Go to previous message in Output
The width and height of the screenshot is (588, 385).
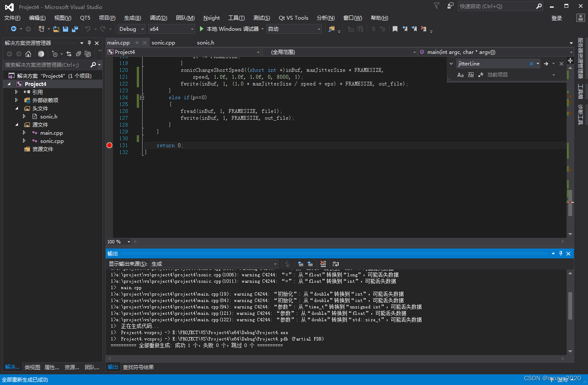click(x=301, y=264)
